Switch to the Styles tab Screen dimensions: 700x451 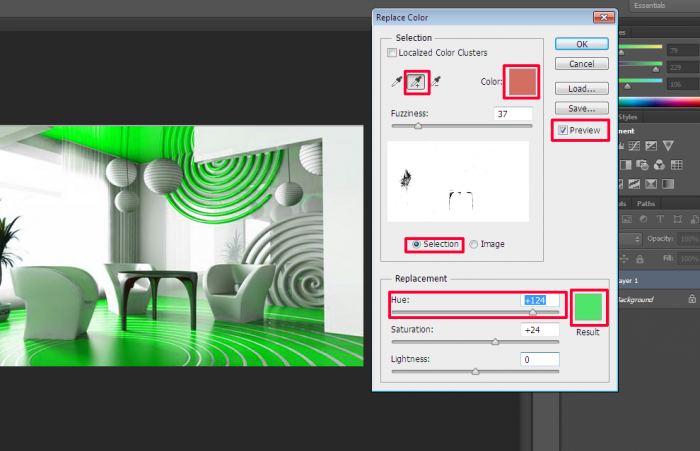coord(628,117)
